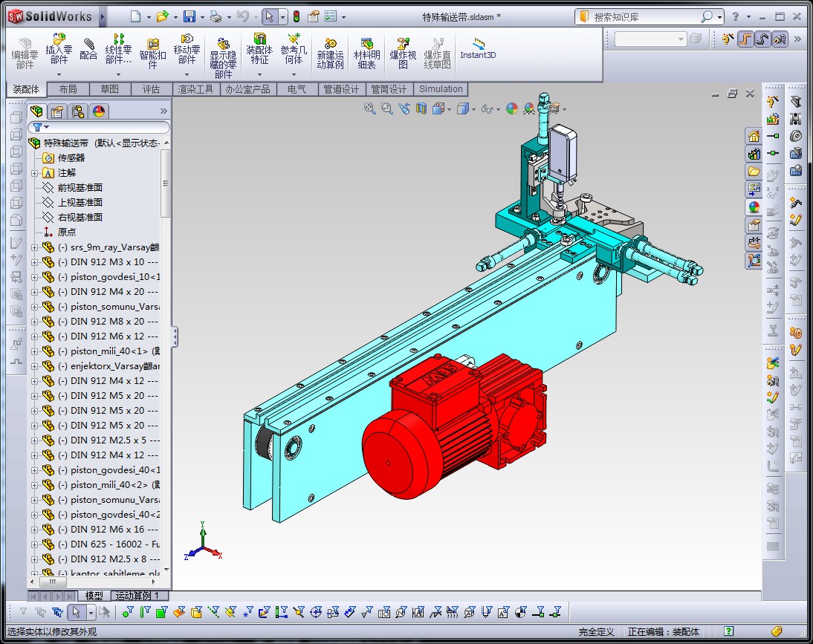
Task: Select the 传感器 (Sensors) tree item
Action: (x=71, y=158)
